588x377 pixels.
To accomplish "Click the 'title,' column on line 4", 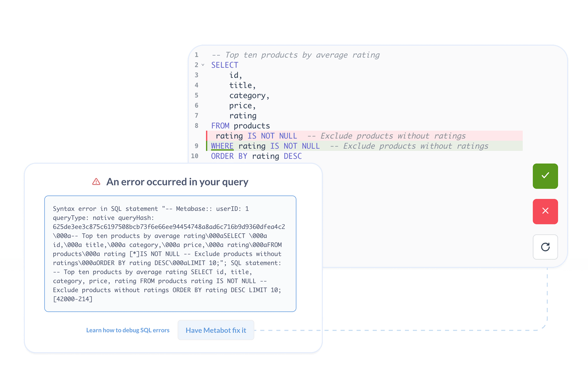I will point(242,85).
